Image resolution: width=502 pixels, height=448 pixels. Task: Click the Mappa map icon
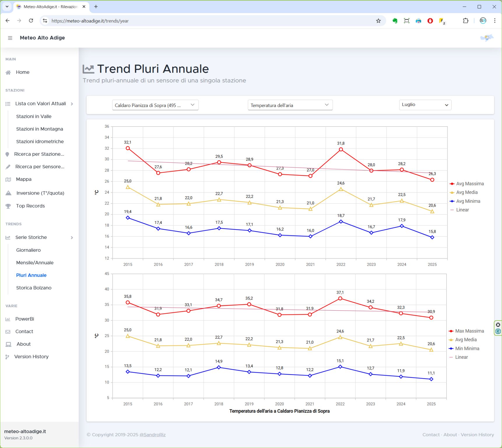(x=8, y=179)
